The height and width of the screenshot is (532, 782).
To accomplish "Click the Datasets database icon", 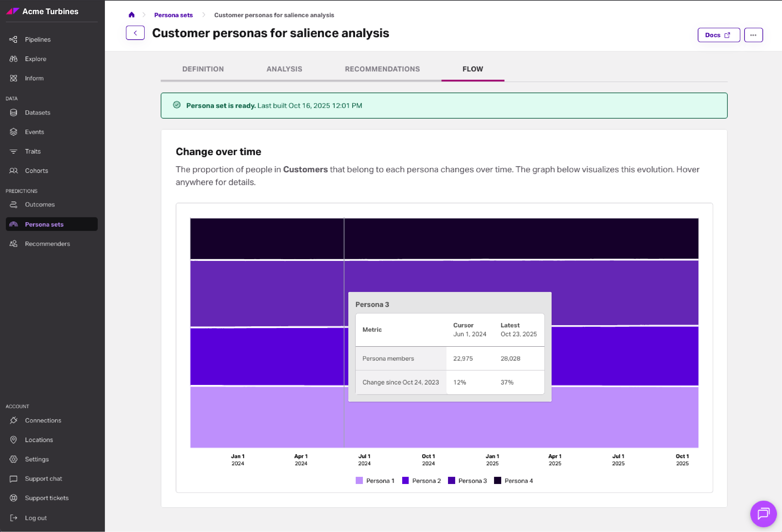I will point(13,112).
